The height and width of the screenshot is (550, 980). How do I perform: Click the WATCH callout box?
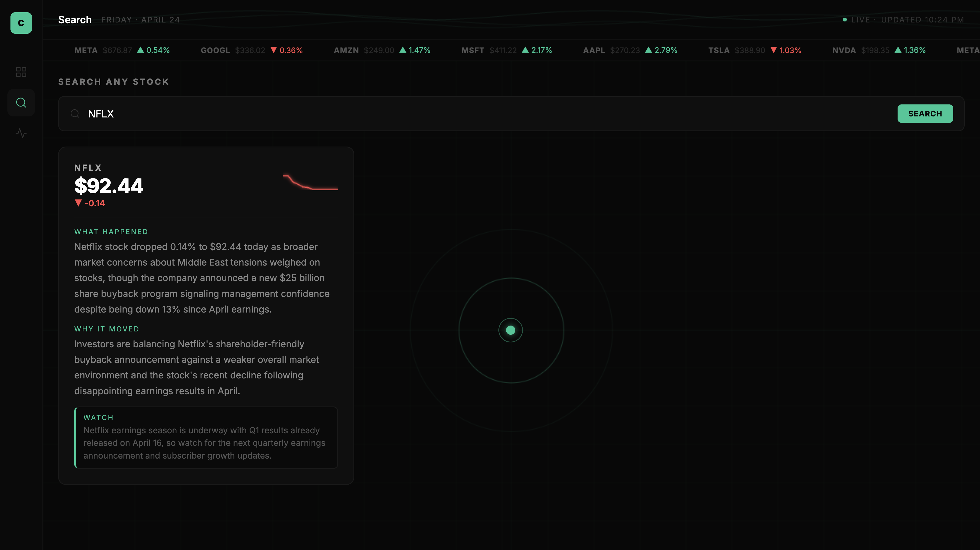(x=206, y=437)
